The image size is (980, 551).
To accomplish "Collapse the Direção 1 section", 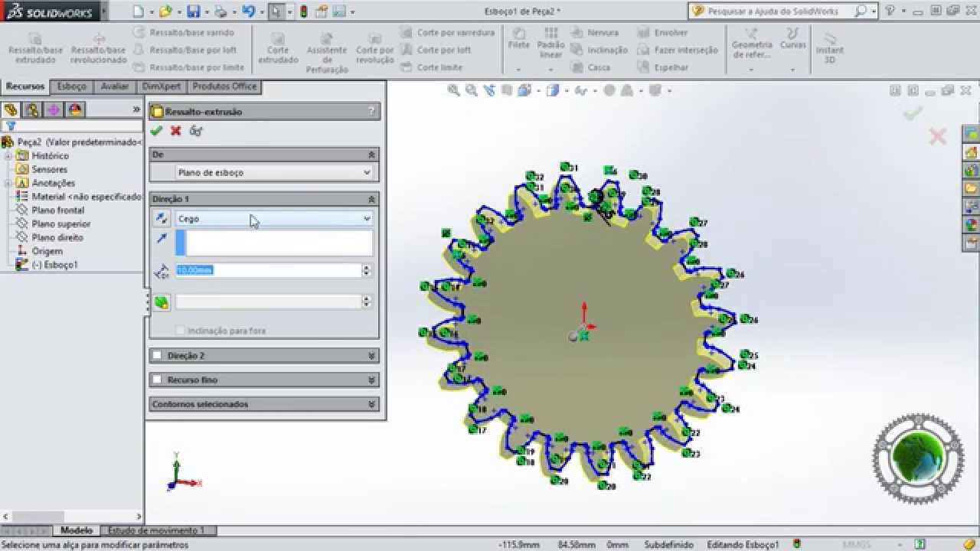I will coord(372,199).
